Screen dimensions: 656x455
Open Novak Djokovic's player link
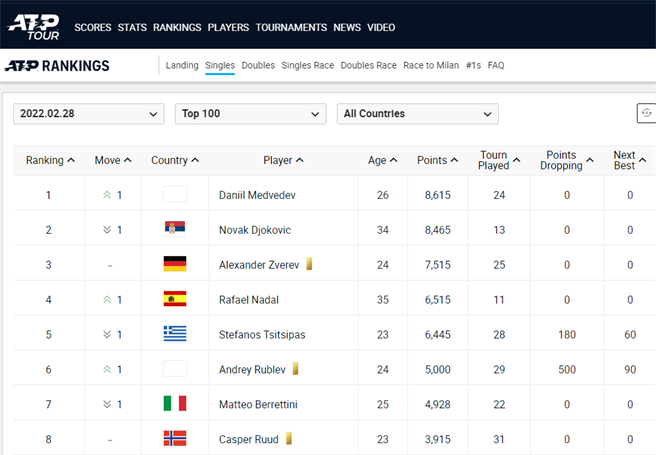(255, 230)
